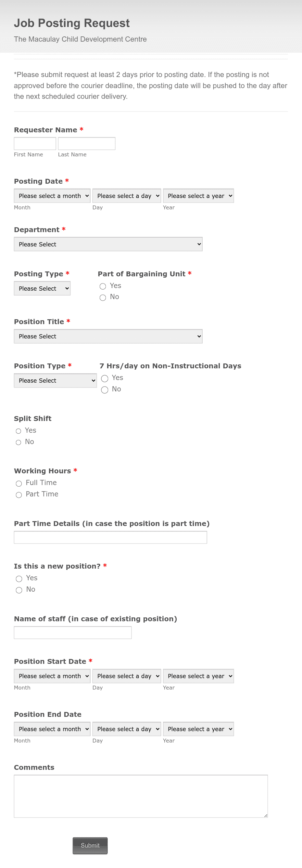Open the Posting Type dropdown

click(42, 288)
